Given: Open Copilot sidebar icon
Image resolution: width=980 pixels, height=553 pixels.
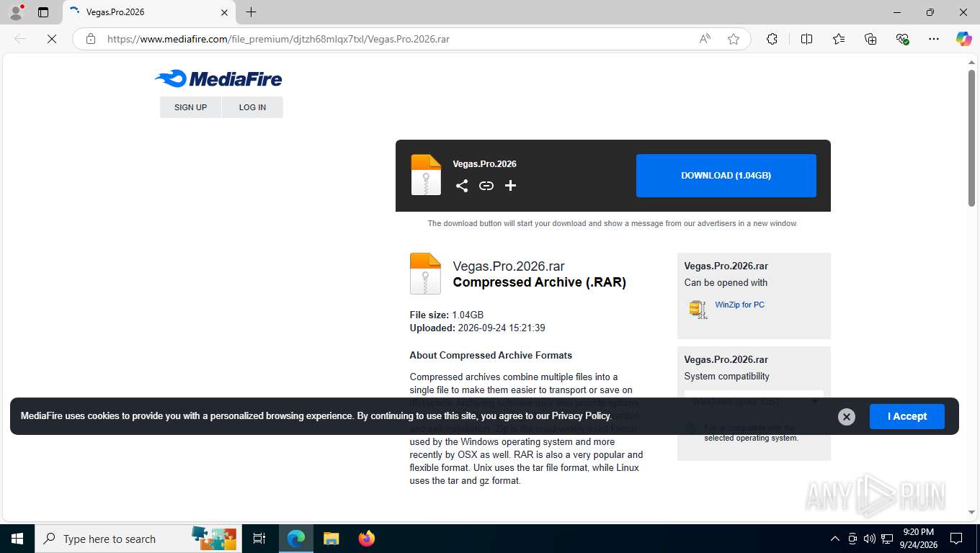Looking at the screenshot, I should pos(964,39).
